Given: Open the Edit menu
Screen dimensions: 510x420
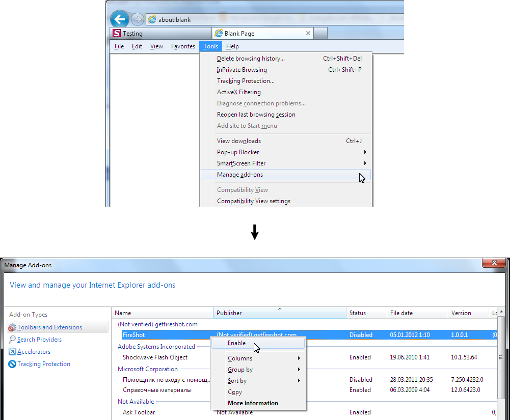Looking at the screenshot, I should pos(137,46).
